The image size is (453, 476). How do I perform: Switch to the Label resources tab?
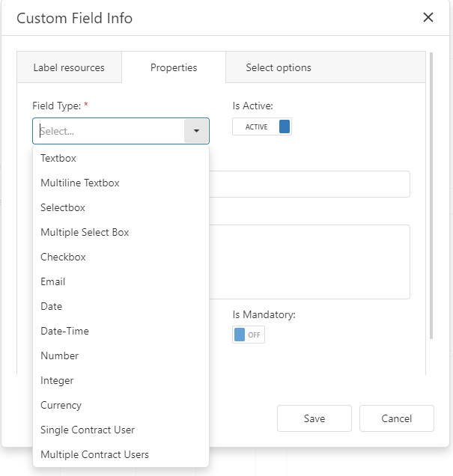69,67
